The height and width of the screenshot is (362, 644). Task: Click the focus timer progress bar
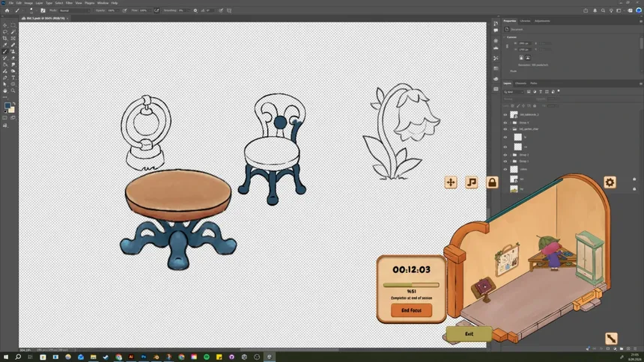(411, 285)
